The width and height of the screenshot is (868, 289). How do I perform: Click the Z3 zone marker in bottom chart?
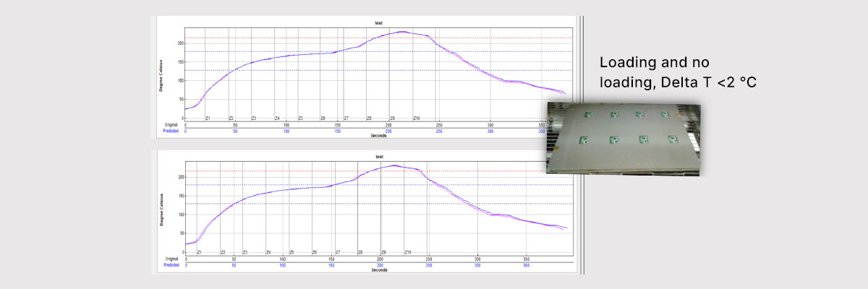click(x=245, y=252)
